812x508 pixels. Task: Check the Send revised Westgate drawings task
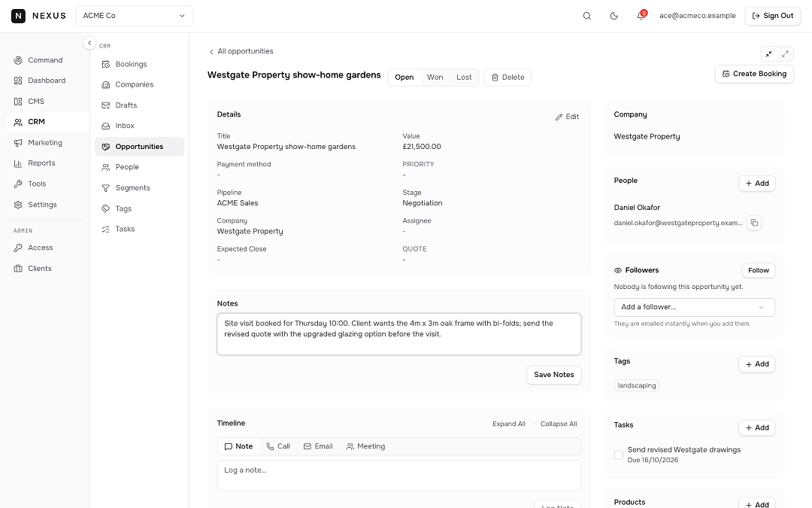(618, 455)
